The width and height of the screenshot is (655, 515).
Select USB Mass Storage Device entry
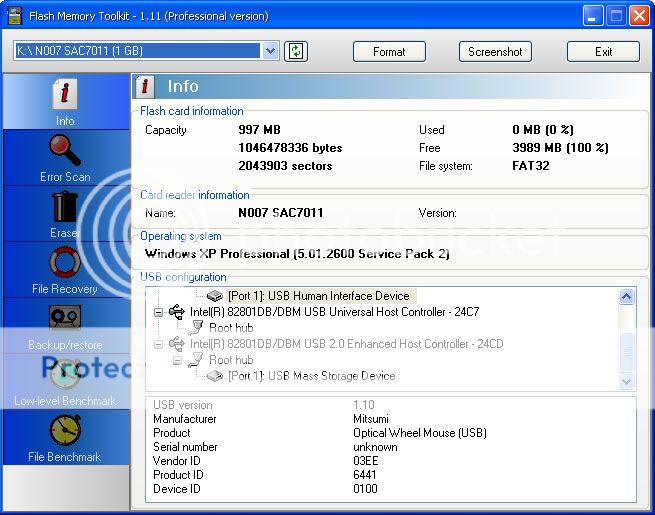[311, 376]
